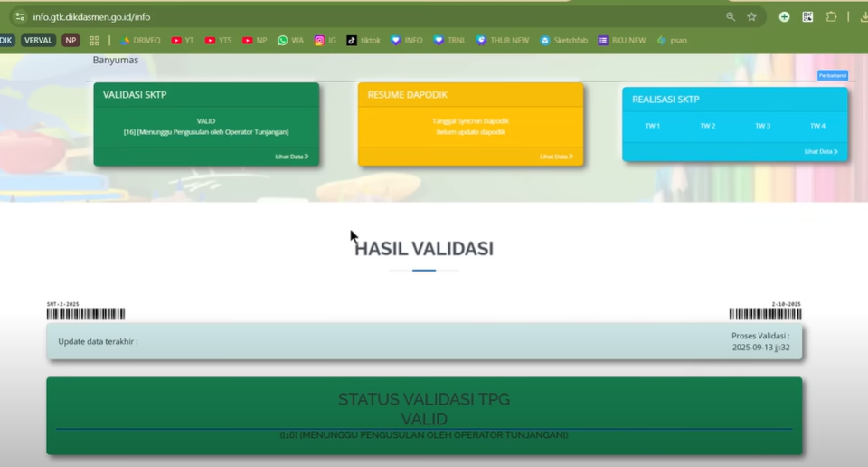This screenshot has height=467, width=868.
Task: Open the THUB NEW bookmark
Action: [x=503, y=41]
